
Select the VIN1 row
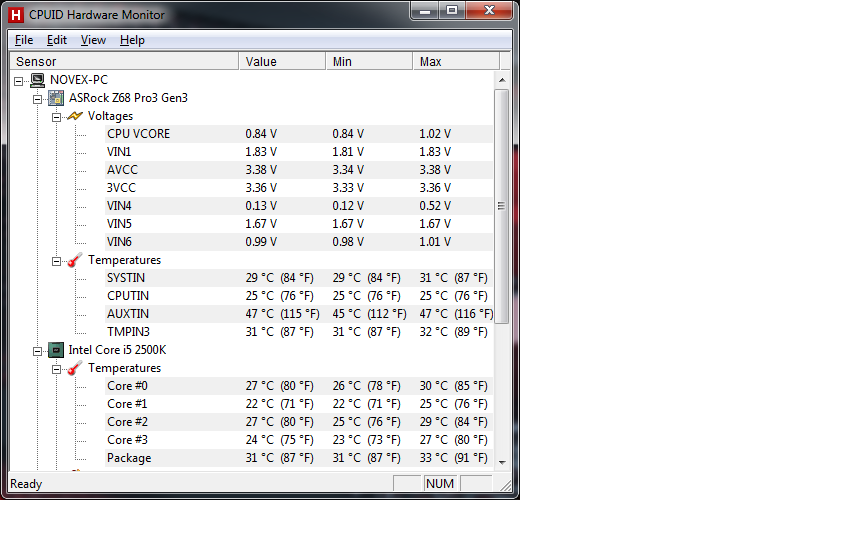coord(299,152)
